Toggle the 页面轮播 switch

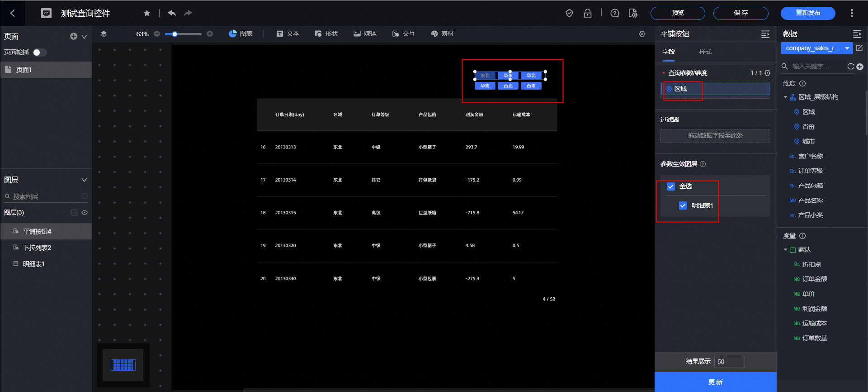(39, 53)
